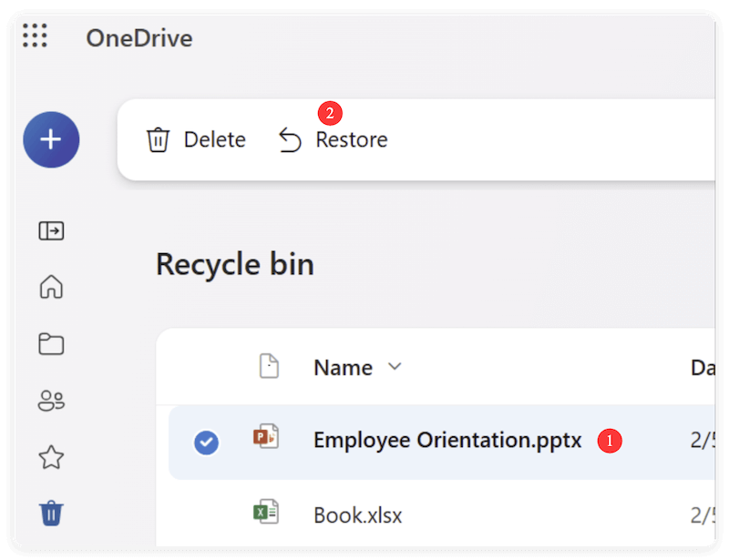Screen dimensions: 729x560
Task: Open the Shared people icon in sidebar
Action: point(51,401)
